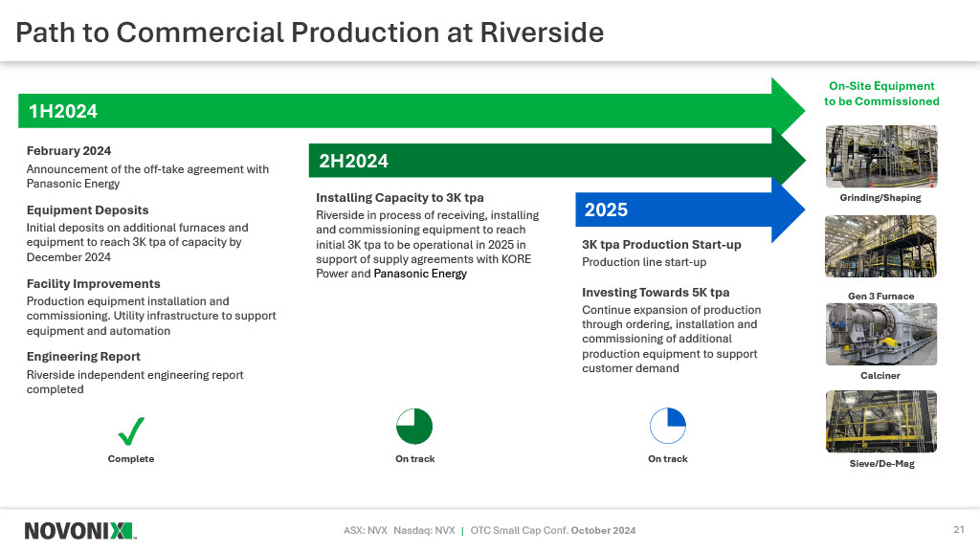Click the slide number 21
Screen dimensions: 980x551
click(x=958, y=530)
